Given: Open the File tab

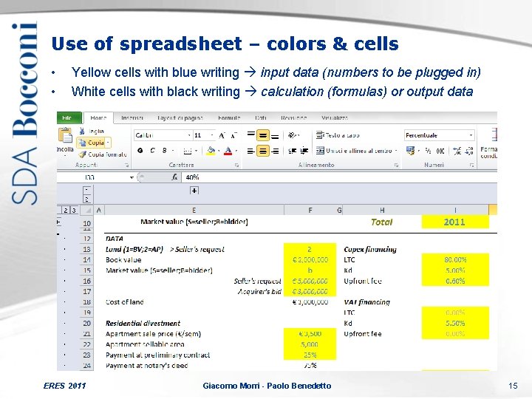Looking at the screenshot, I should (x=69, y=117).
